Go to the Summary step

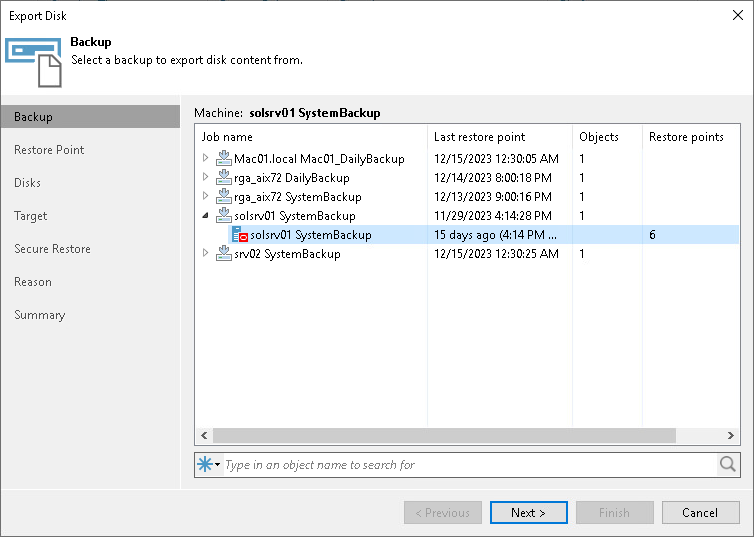coord(39,315)
